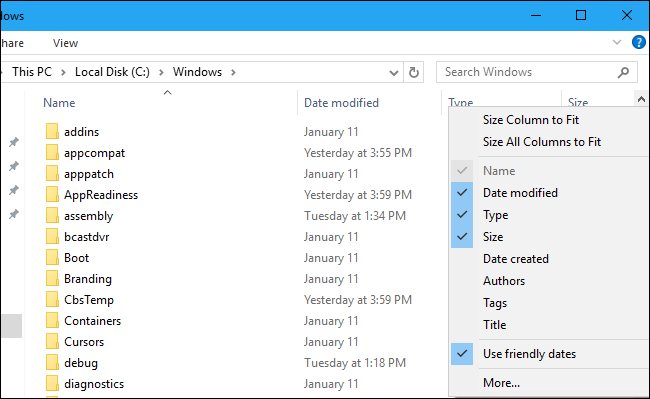This screenshot has width=650, height=399.
Task: Click the first pin icon in sidebar
Action: point(14,142)
